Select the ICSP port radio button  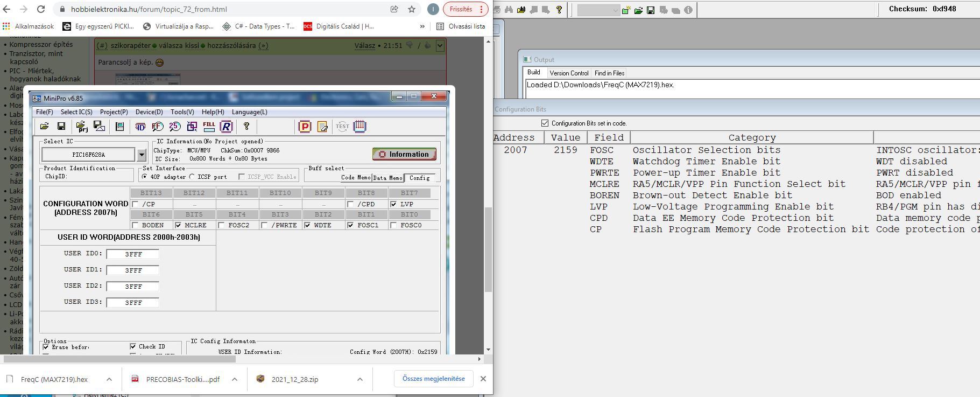192,177
